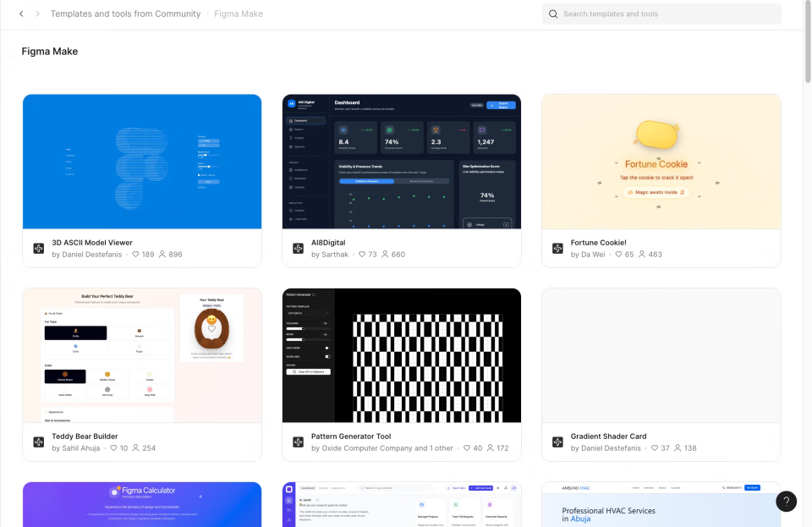This screenshot has width=812, height=527.
Task: Click the 65 likes count
Action: (x=629, y=254)
